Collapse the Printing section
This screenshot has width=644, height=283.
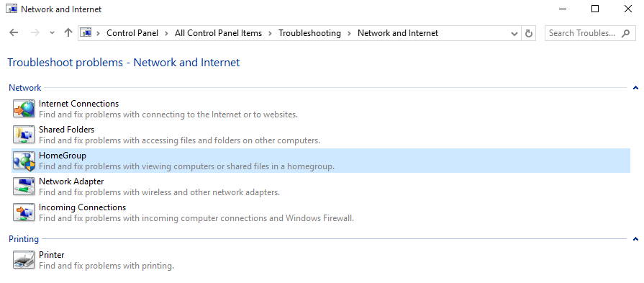(x=635, y=238)
